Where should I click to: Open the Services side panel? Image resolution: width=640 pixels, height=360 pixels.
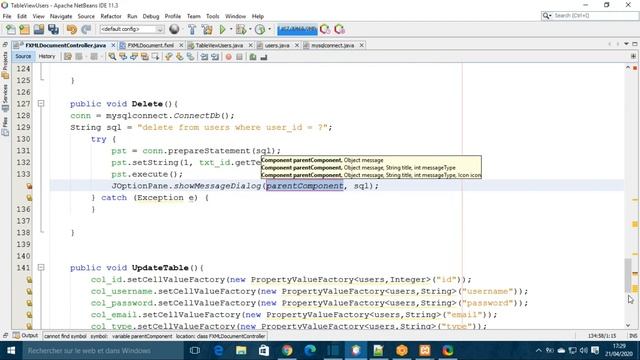tap(5, 98)
